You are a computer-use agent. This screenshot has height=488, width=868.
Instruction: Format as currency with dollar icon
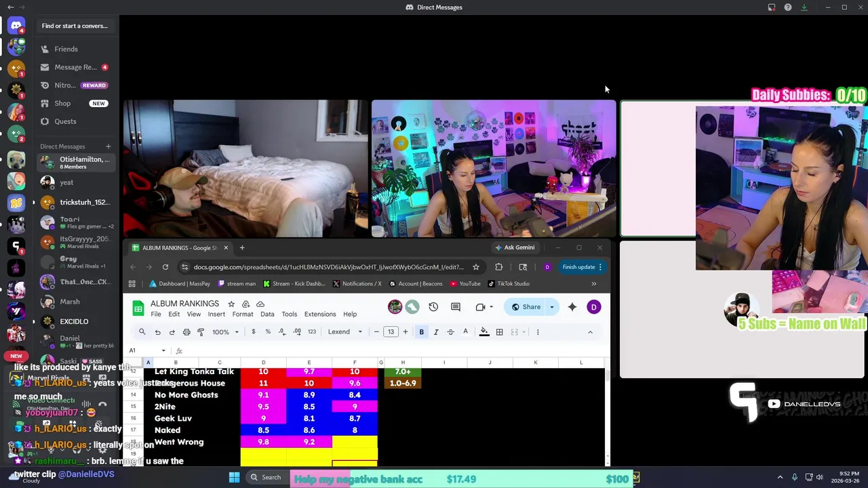[254, 332]
